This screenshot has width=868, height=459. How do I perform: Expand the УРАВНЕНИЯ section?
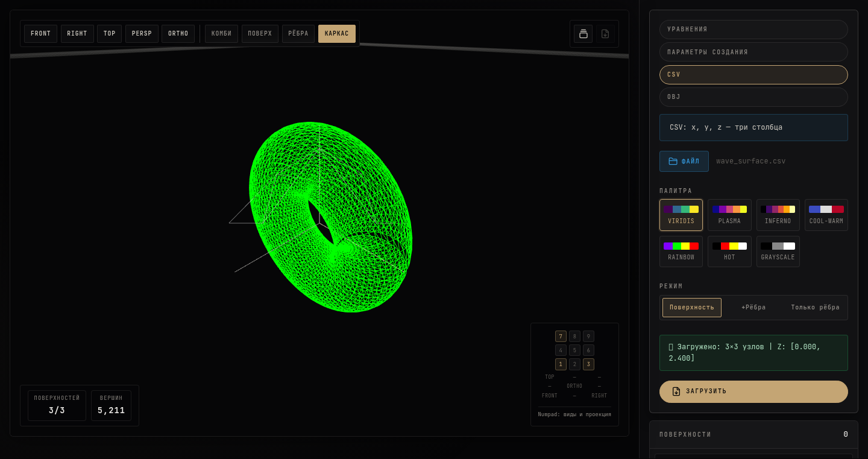coord(753,30)
